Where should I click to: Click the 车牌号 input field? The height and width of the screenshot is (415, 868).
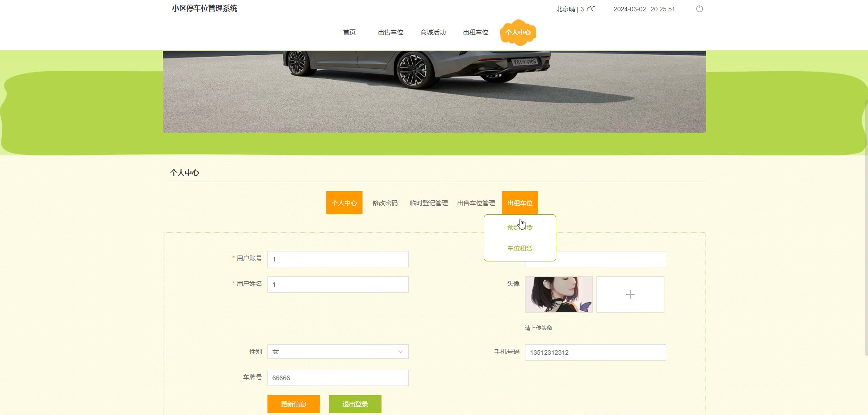coord(338,378)
